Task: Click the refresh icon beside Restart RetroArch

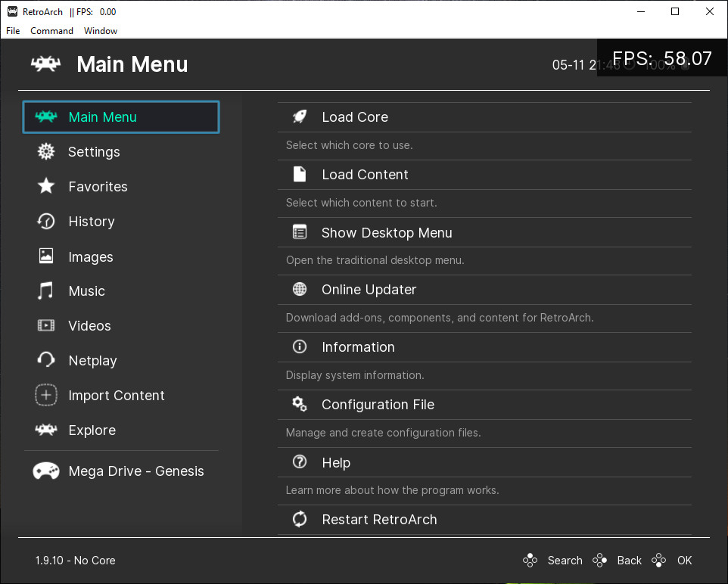Action: coord(300,519)
